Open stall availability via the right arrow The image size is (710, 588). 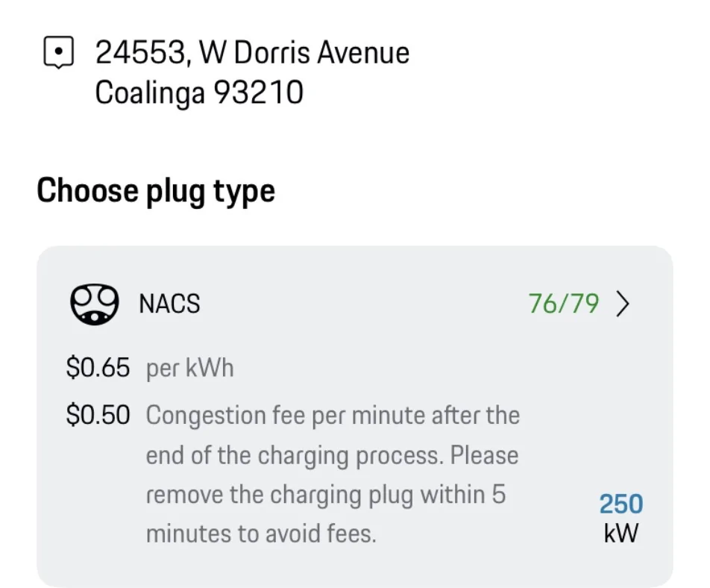pyautogui.click(x=623, y=304)
